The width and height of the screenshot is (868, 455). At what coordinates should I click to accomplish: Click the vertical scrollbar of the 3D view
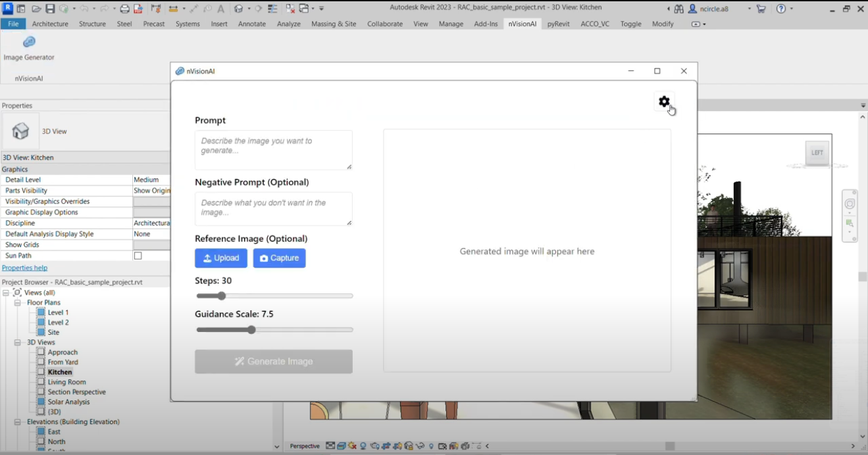pyautogui.click(x=863, y=277)
